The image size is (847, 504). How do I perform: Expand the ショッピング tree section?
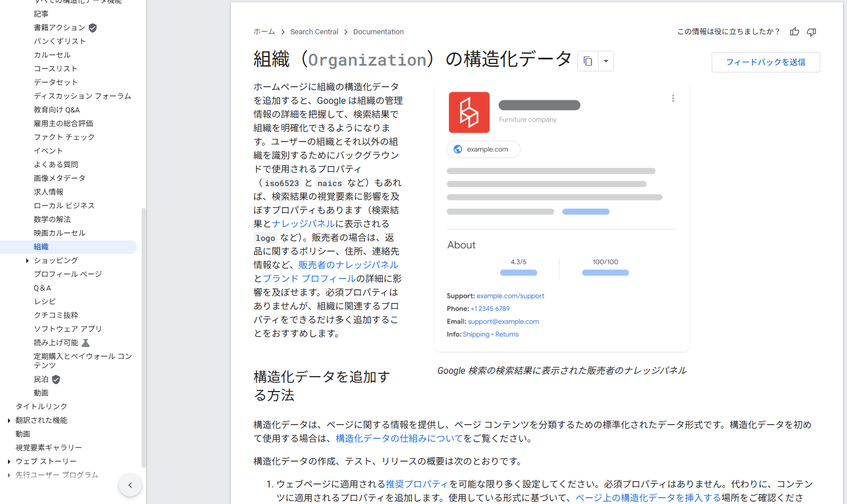(x=27, y=261)
